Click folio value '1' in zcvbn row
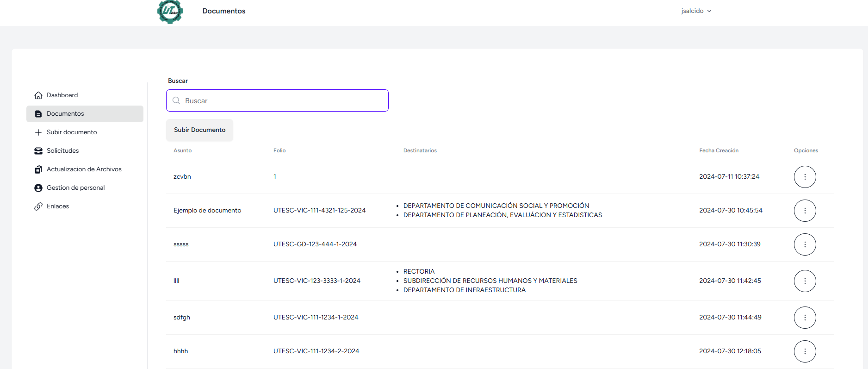 (275, 177)
